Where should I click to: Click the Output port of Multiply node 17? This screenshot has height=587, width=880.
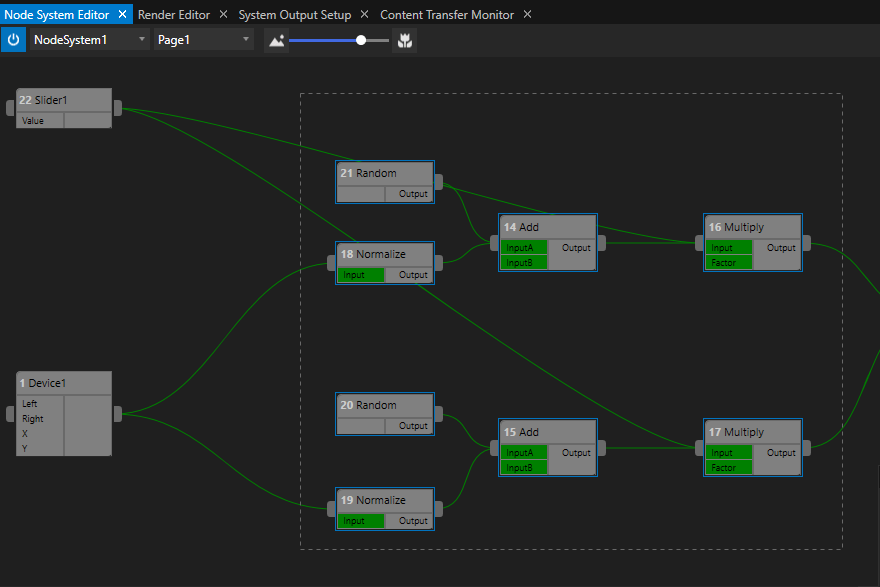pos(780,452)
